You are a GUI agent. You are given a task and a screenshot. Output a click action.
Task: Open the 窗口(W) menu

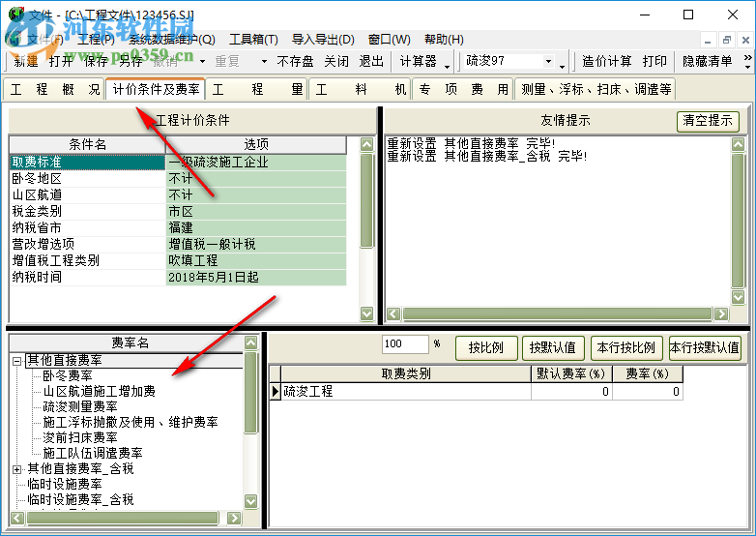click(389, 40)
